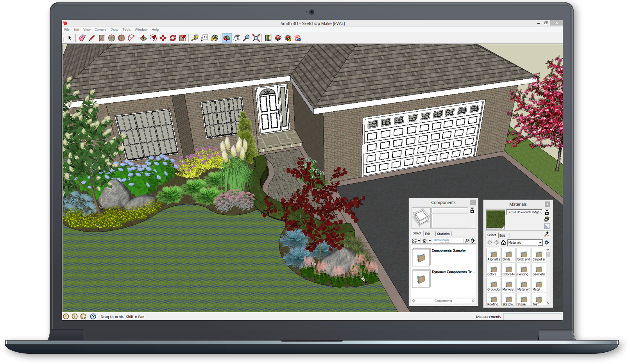Click the Help question mark in status bar
630x364 pixels.
click(x=93, y=316)
